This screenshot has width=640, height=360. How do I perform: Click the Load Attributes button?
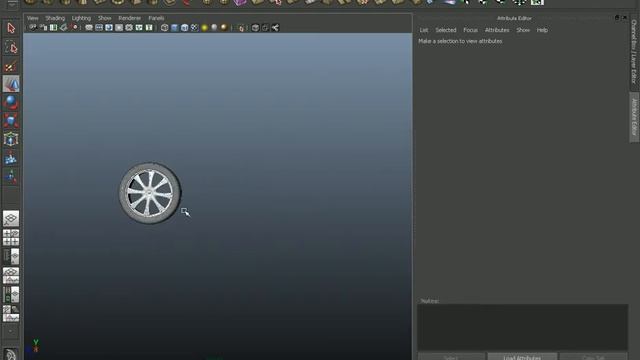tap(522, 357)
